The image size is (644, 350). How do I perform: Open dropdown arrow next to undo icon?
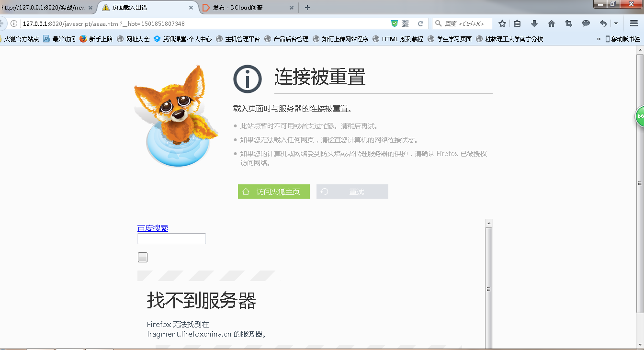coord(616,23)
